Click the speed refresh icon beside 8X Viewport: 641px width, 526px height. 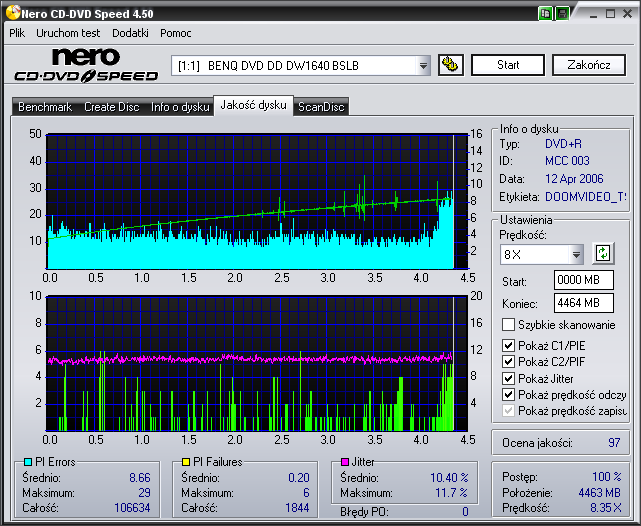(603, 254)
